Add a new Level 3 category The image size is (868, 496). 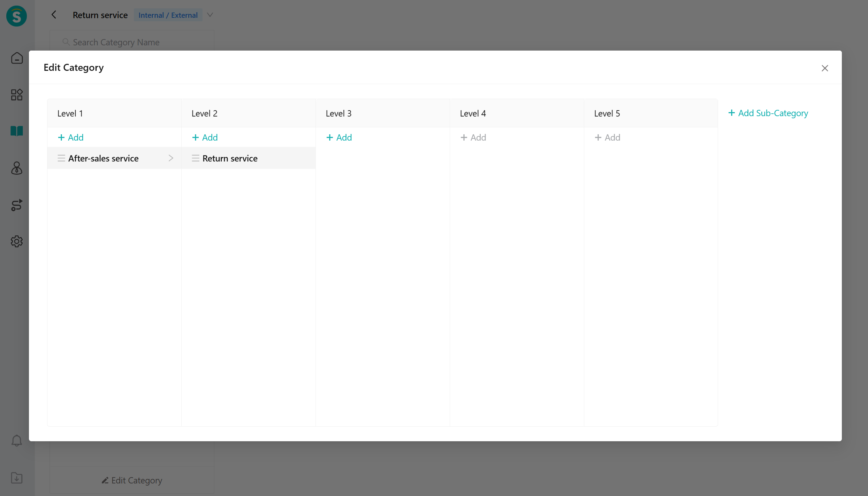[x=339, y=137]
